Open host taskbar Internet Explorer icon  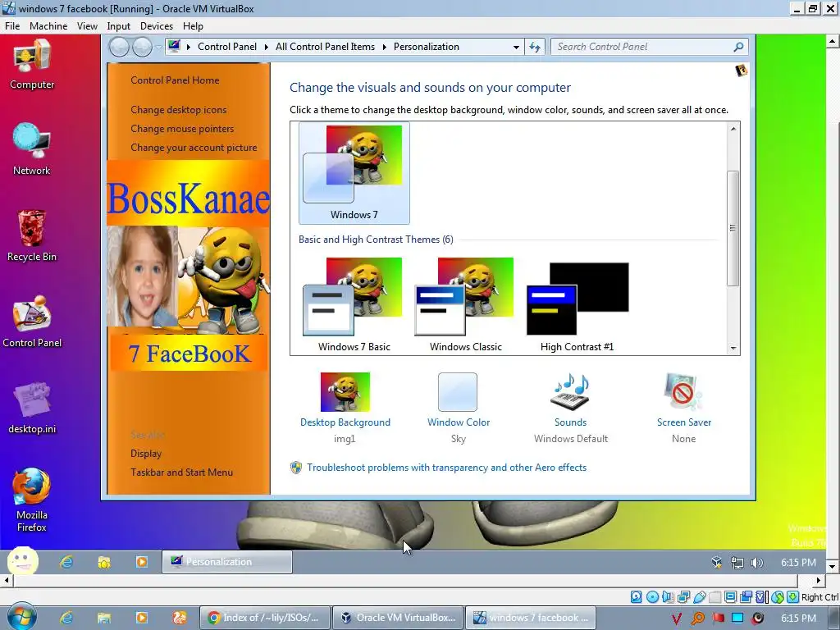point(66,618)
